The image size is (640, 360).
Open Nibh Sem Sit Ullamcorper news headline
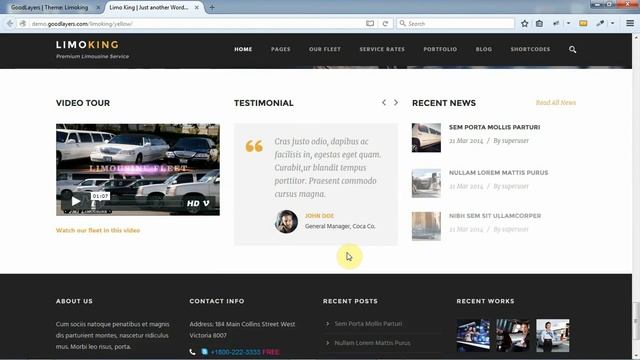(495, 216)
